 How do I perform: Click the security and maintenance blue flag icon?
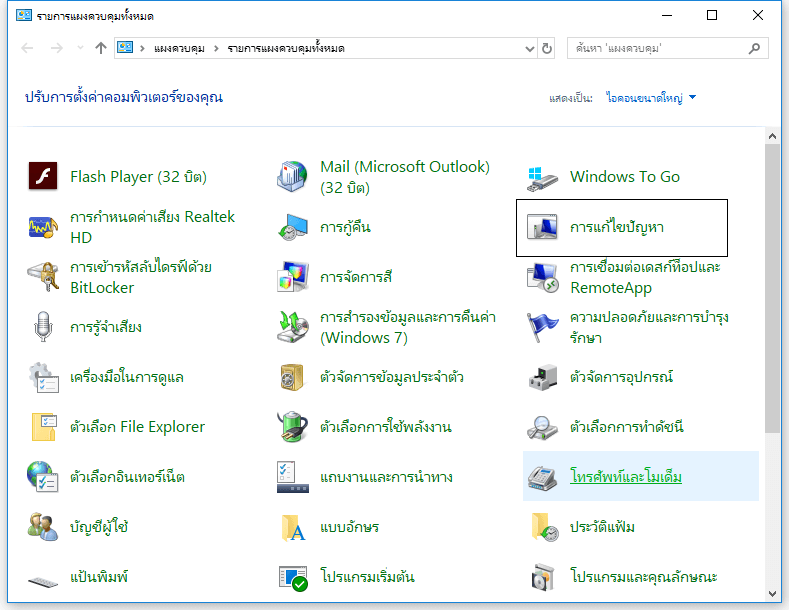(x=542, y=327)
